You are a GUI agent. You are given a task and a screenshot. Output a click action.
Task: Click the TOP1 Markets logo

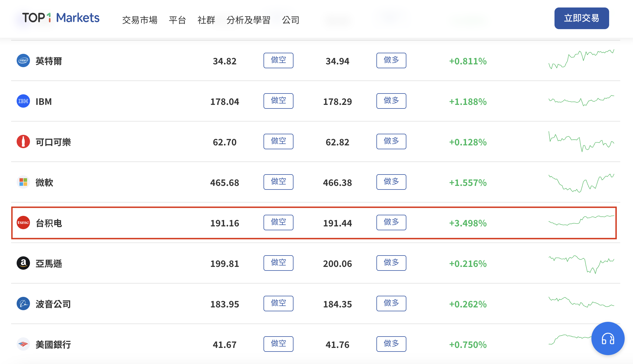[61, 18]
